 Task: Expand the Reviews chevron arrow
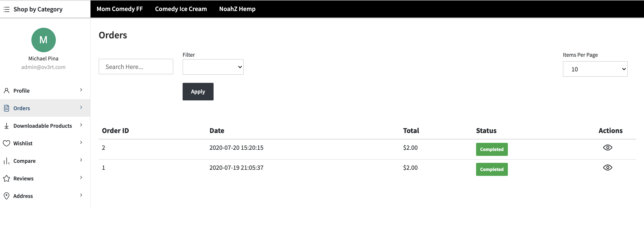click(x=81, y=177)
